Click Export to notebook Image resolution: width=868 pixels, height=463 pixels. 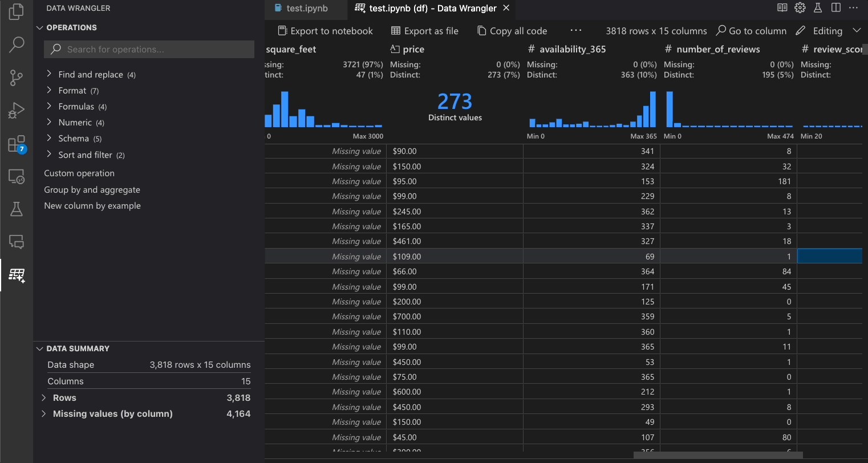tap(324, 30)
